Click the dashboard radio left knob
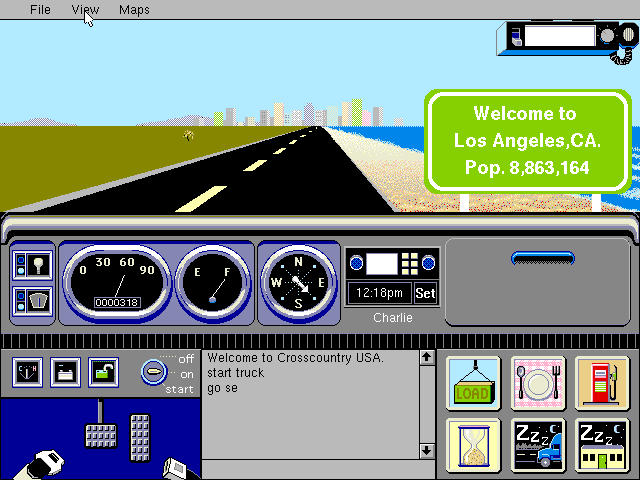This screenshot has width=640, height=480. point(356,263)
